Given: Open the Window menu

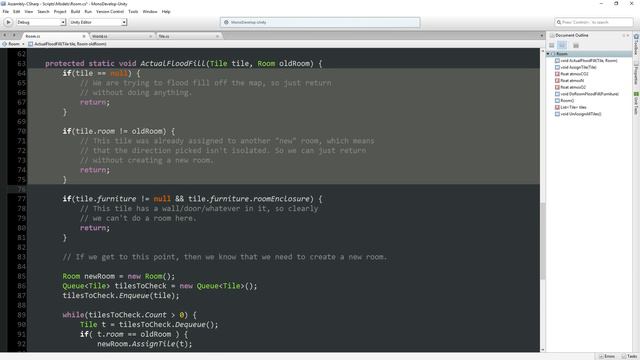Looking at the screenshot, I should 150,11.
